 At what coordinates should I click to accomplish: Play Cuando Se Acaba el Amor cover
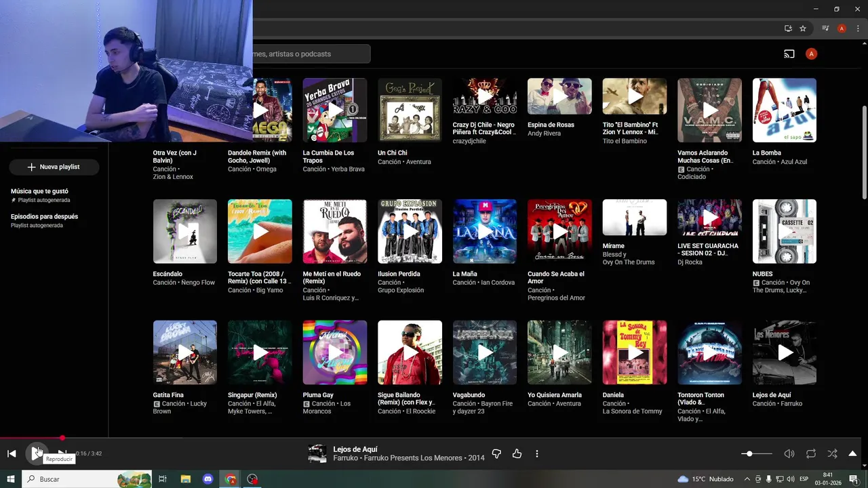point(559,231)
